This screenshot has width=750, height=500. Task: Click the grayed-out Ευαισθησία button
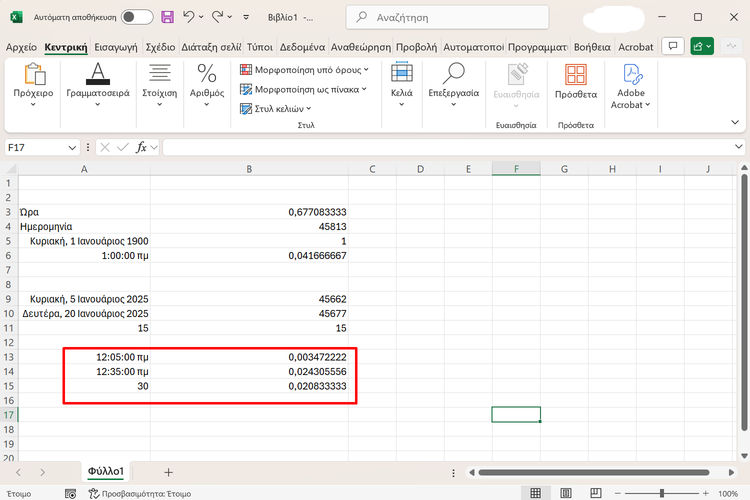[516, 85]
